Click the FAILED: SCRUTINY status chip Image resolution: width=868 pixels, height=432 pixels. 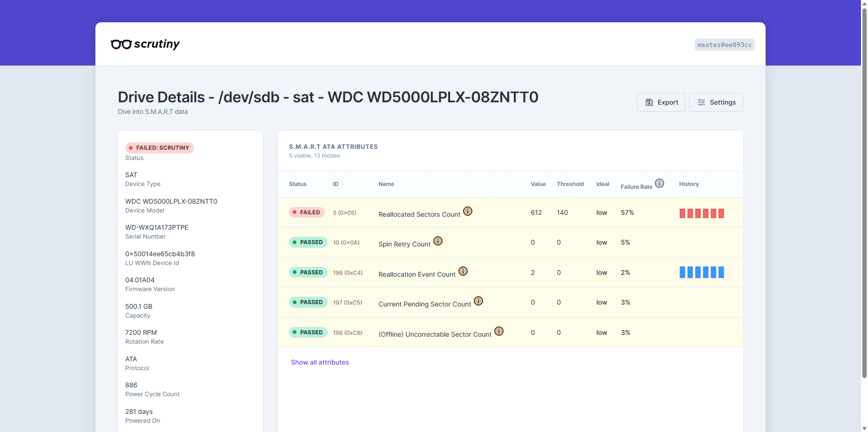(x=159, y=148)
